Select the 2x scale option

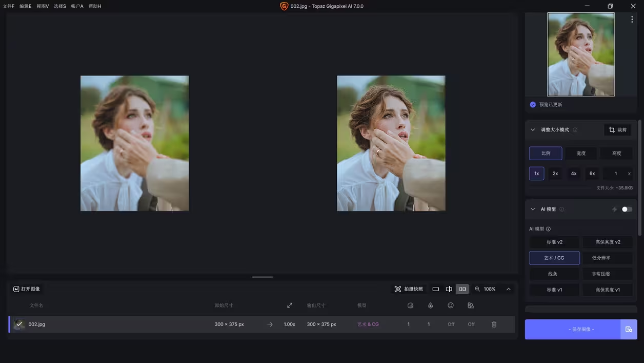pos(555,174)
